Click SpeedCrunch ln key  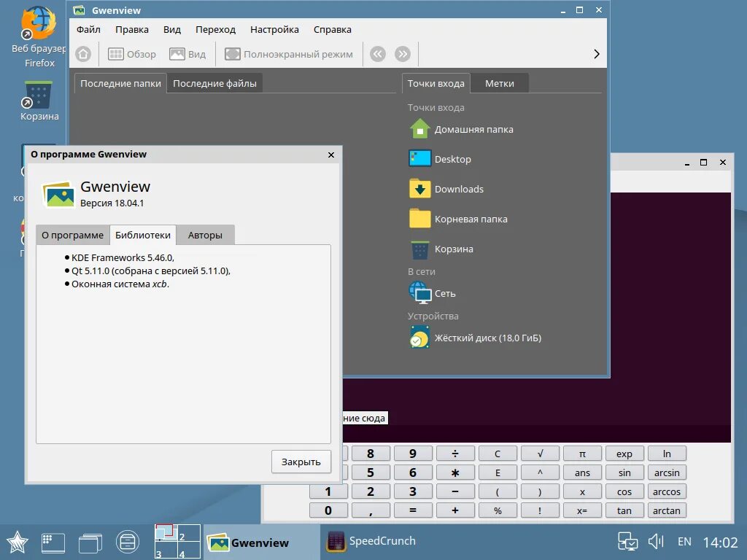667,454
